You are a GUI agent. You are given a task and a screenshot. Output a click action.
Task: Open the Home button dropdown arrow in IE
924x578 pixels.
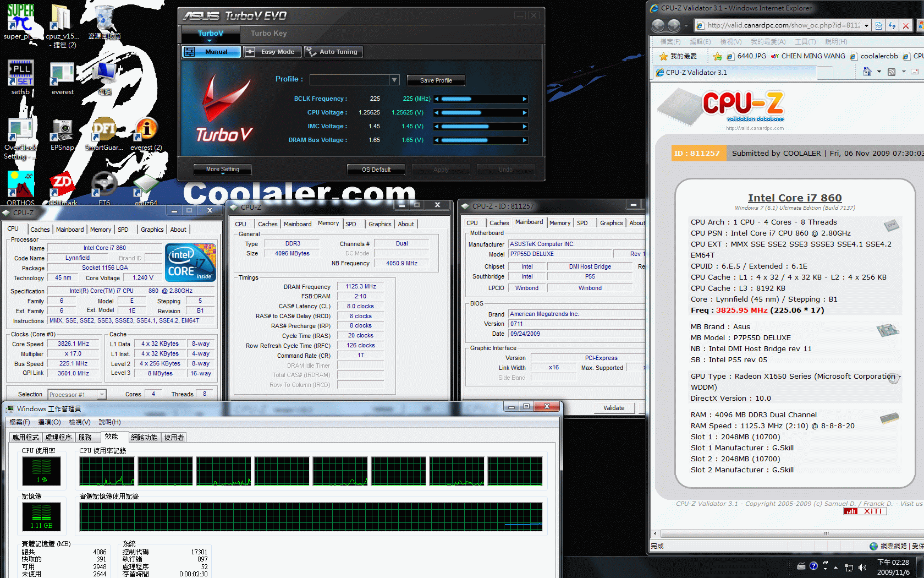coord(879,72)
